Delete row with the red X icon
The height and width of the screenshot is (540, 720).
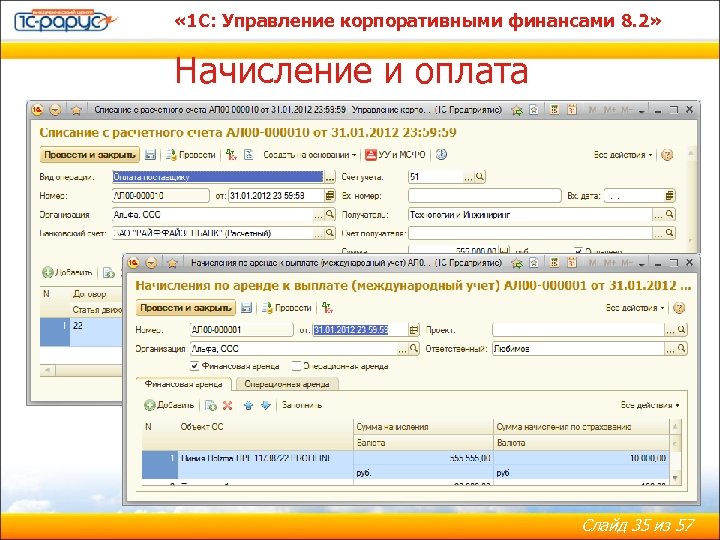[227, 405]
